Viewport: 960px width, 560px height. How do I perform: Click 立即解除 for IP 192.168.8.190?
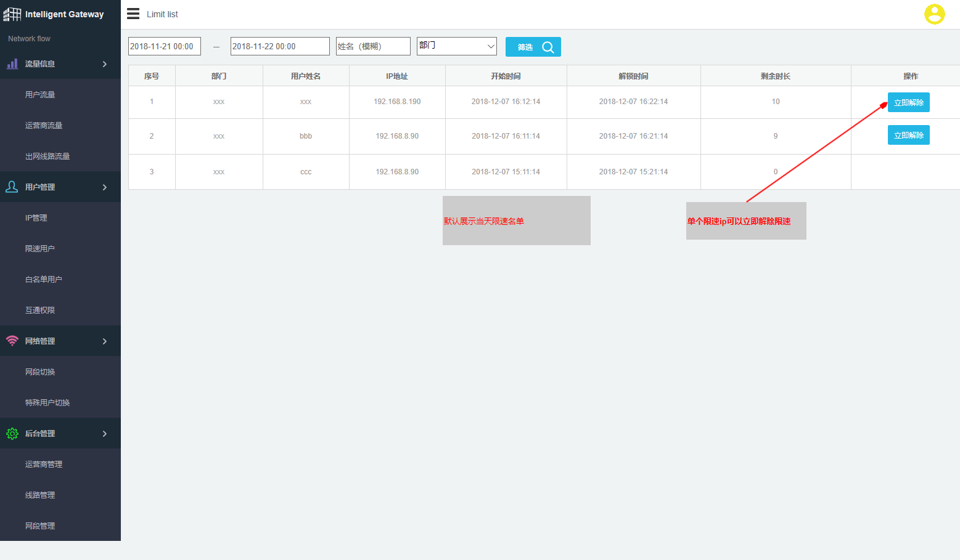click(908, 102)
